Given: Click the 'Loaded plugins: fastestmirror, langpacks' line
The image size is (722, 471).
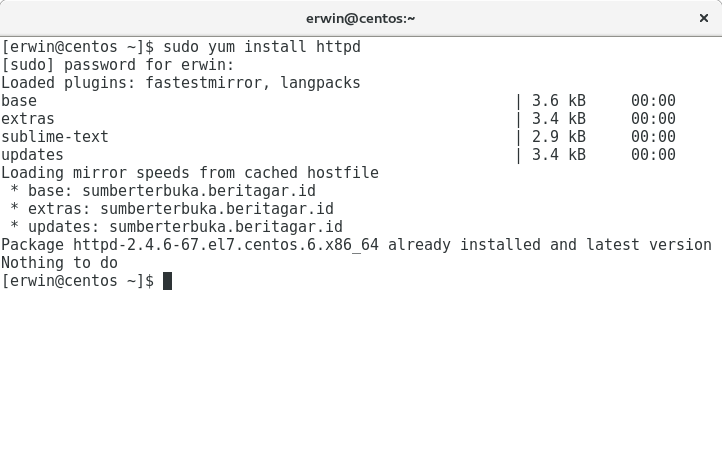Looking at the screenshot, I should click(x=181, y=83).
